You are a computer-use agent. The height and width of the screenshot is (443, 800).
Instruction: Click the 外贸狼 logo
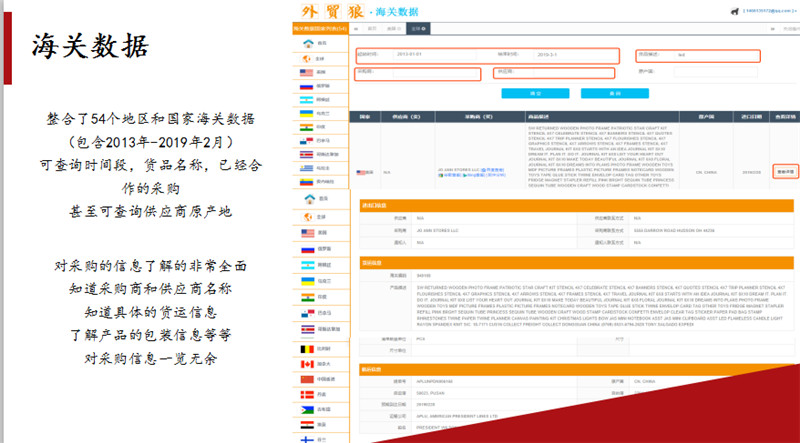333,11
